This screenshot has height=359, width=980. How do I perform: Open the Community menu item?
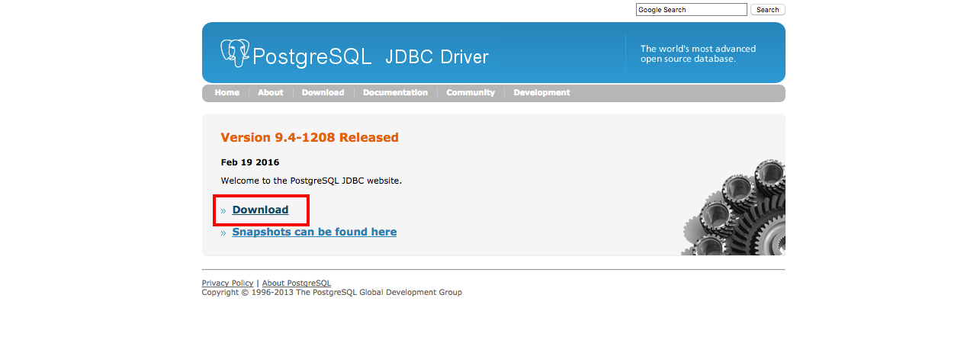point(471,92)
